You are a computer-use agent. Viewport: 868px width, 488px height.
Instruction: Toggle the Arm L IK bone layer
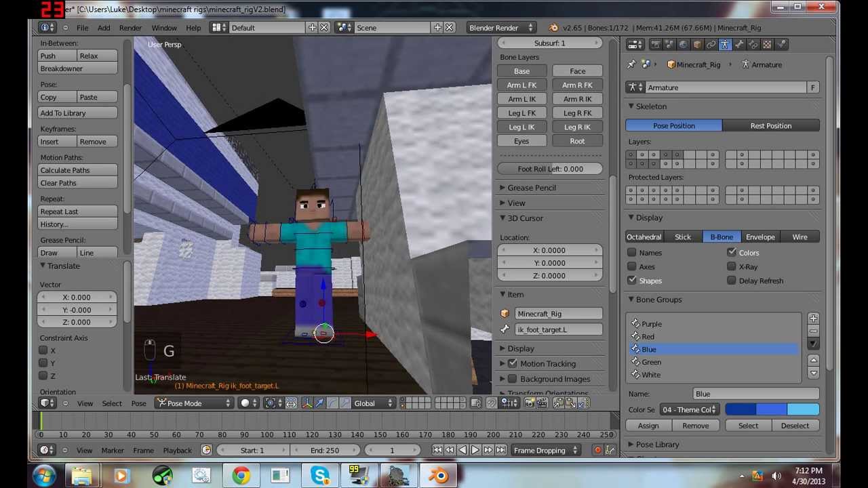coord(521,99)
